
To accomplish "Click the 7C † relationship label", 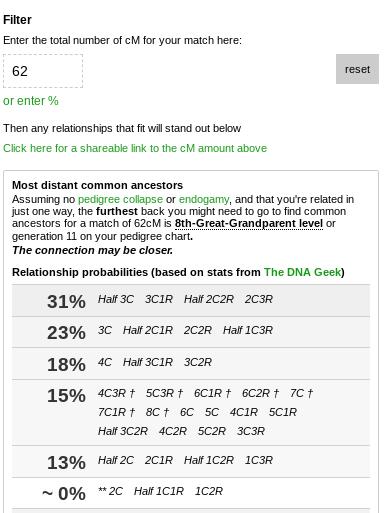I will point(301,393).
